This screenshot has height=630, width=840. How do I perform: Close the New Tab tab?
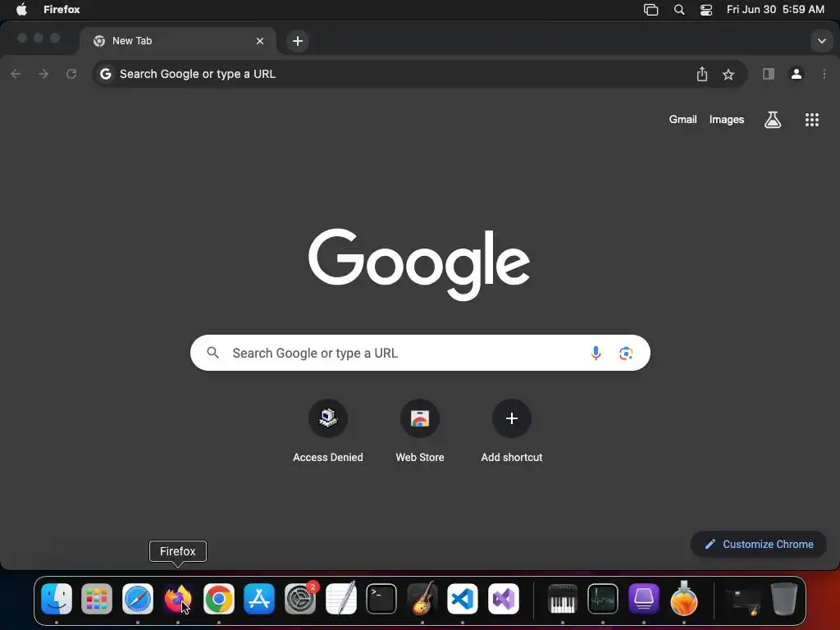pos(260,41)
